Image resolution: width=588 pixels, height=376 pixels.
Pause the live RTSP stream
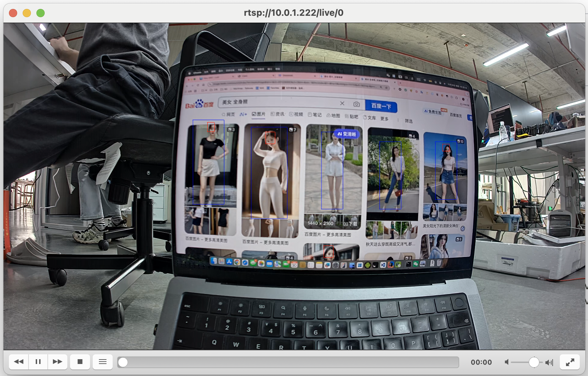38,362
